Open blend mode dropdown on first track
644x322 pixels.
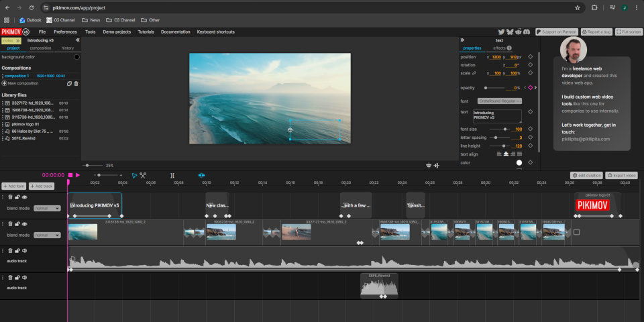[x=47, y=208]
